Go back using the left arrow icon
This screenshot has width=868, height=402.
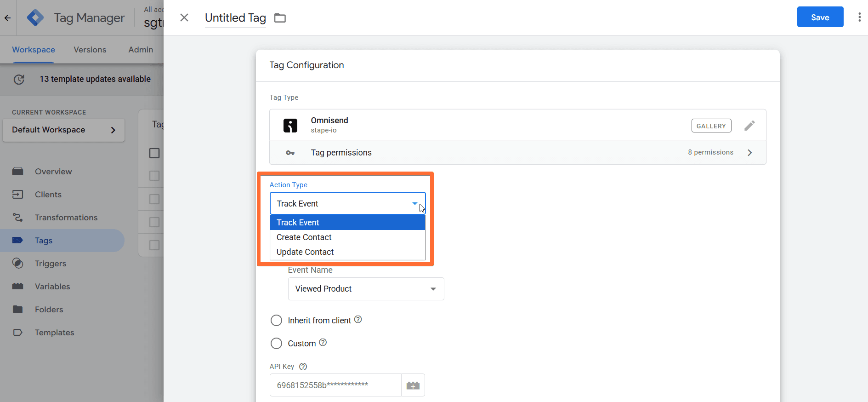(x=8, y=18)
